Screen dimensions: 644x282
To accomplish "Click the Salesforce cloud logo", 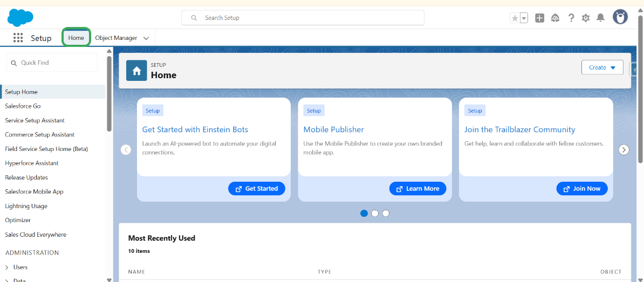I will point(20,18).
